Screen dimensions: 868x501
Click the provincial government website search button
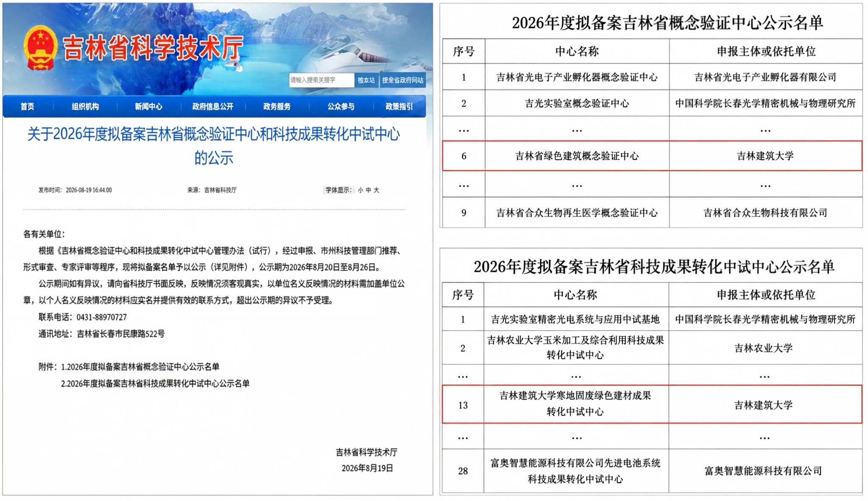403,80
